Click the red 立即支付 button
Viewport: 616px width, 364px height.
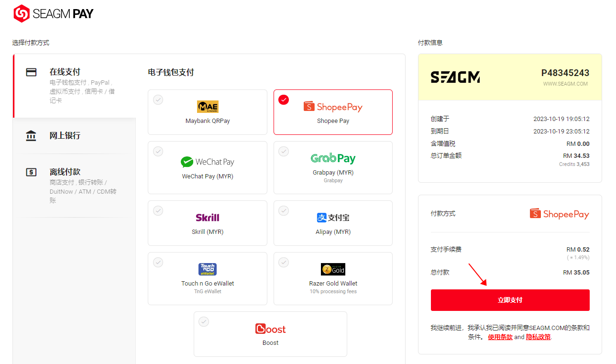(510, 300)
